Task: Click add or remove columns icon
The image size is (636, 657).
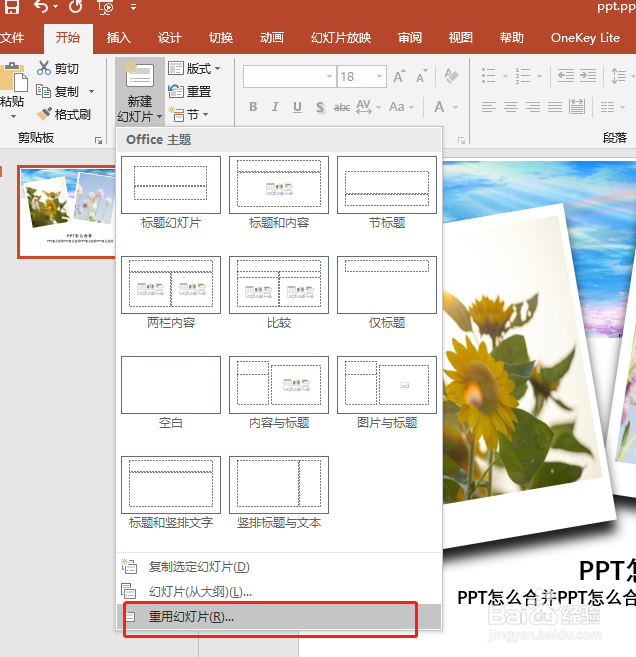Action: click(x=607, y=107)
